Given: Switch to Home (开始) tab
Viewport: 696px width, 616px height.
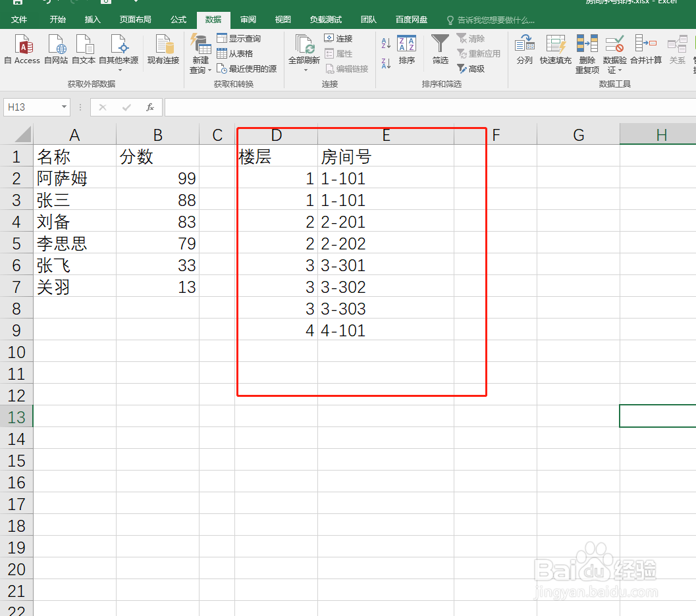Looking at the screenshot, I should 58,20.
